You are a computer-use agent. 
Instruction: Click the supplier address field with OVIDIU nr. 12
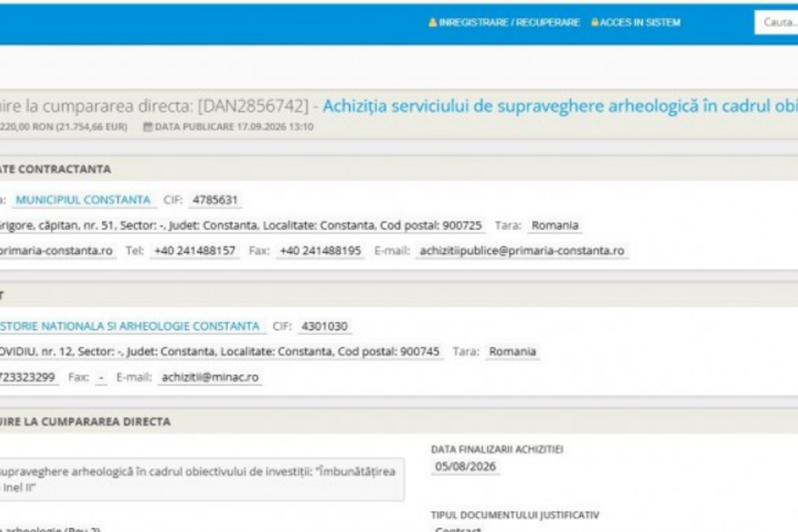[220, 351]
